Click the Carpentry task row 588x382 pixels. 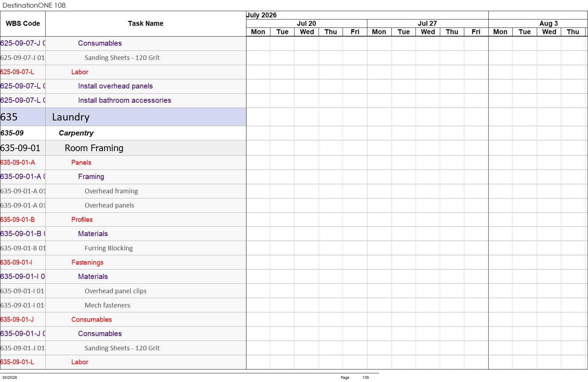click(123, 133)
